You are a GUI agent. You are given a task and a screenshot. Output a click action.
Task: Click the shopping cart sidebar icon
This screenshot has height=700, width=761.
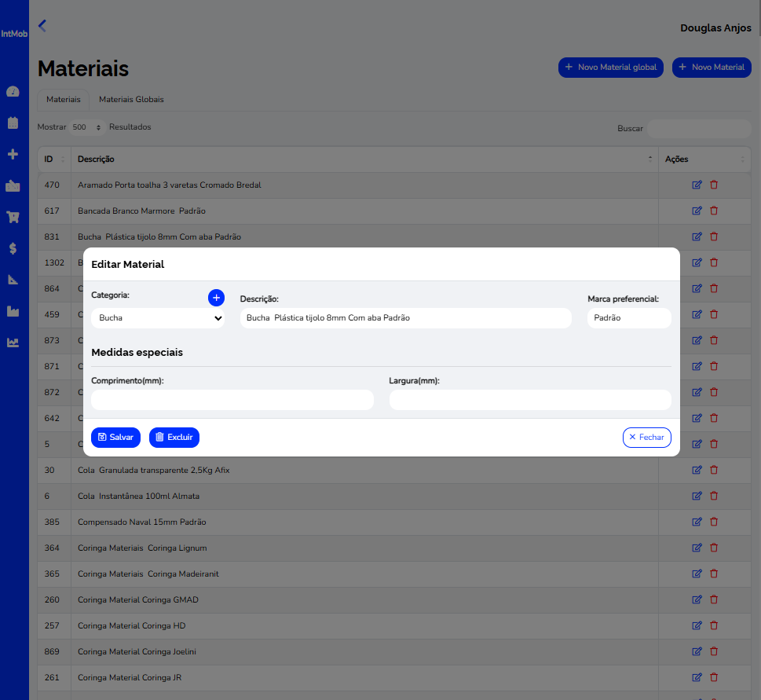point(13,217)
